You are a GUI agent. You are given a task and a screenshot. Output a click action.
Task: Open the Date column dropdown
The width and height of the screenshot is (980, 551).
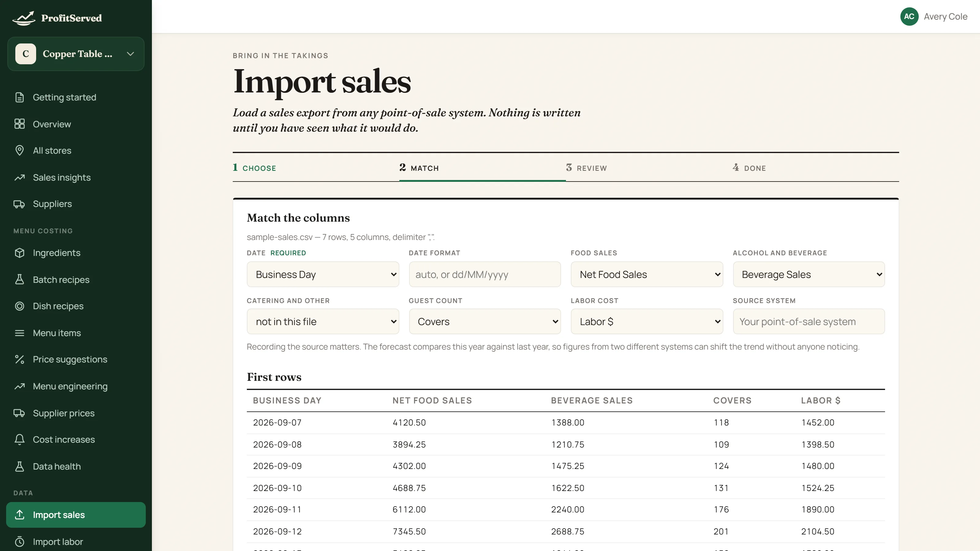coord(322,274)
